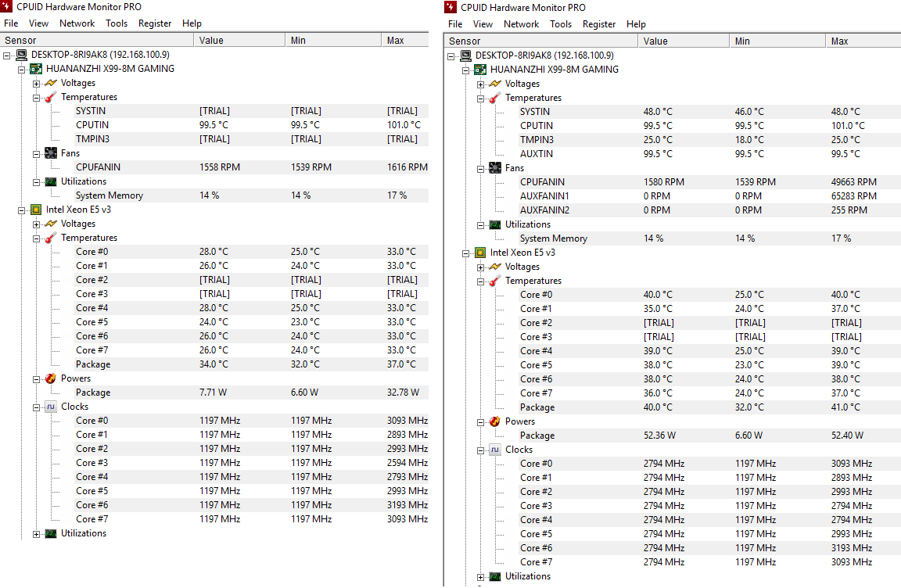
Task: Open the File menu in left window
Action: [11, 23]
